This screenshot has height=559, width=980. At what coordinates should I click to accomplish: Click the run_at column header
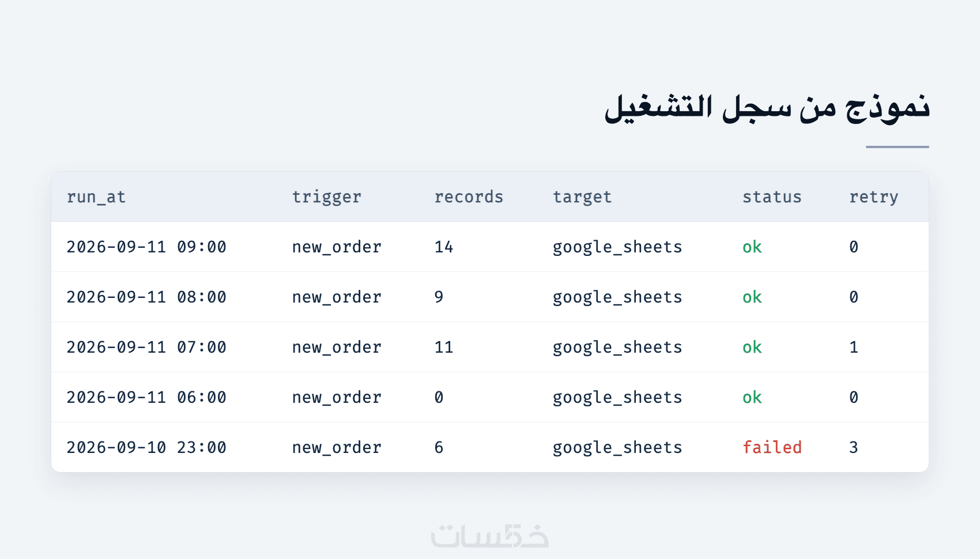point(96,197)
